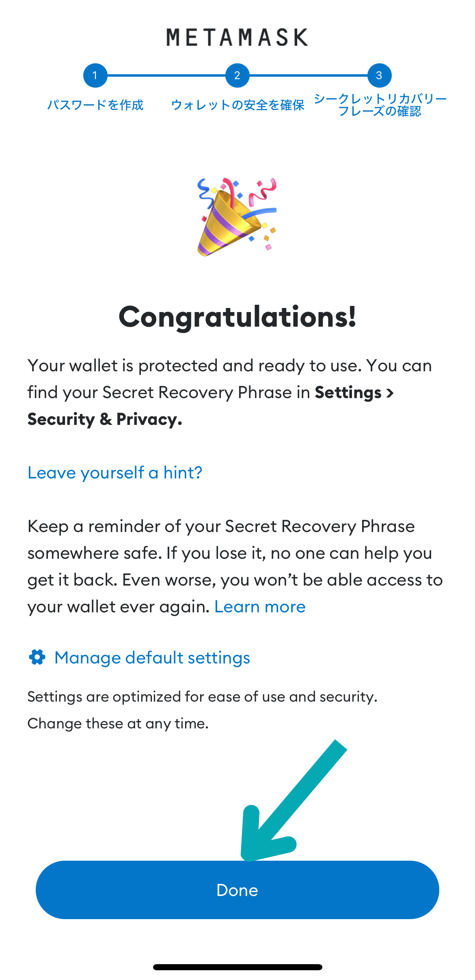This screenshot has height=980, width=475.
Task: Click the gear icon beside Manage default settings
Action: click(37, 657)
